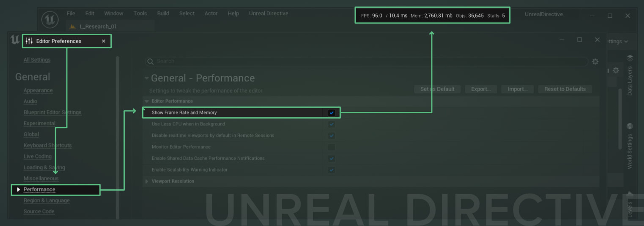The width and height of the screenshot is (644, 226).
Task: Expand the Performance tree item arrow
Action: pos(18,189)
